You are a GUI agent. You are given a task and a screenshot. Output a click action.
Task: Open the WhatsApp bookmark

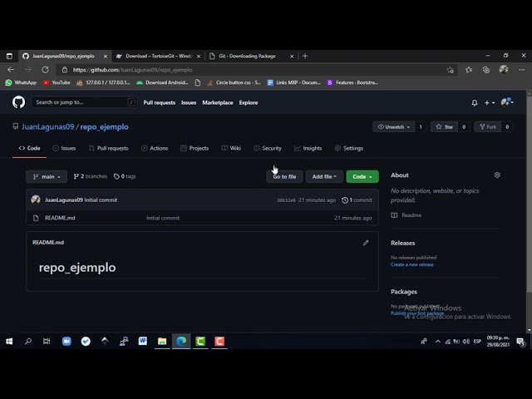pos(21,82)
